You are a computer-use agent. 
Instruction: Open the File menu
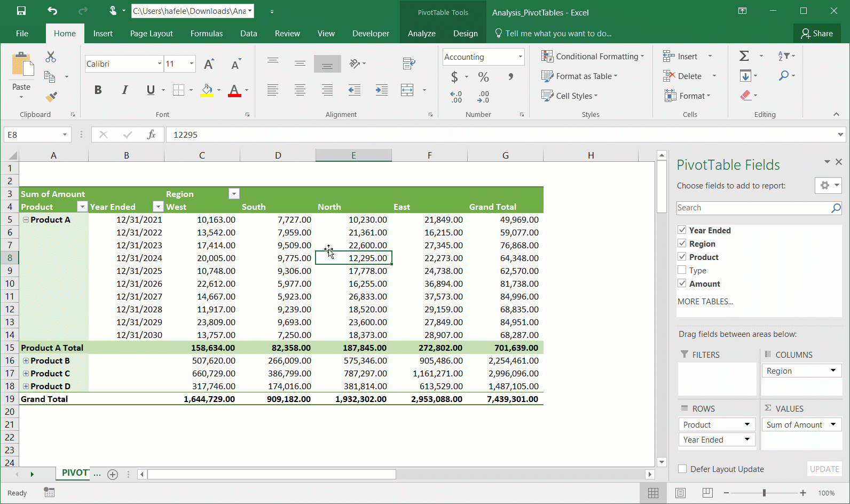pyautogui.click(x=22, y=33)
